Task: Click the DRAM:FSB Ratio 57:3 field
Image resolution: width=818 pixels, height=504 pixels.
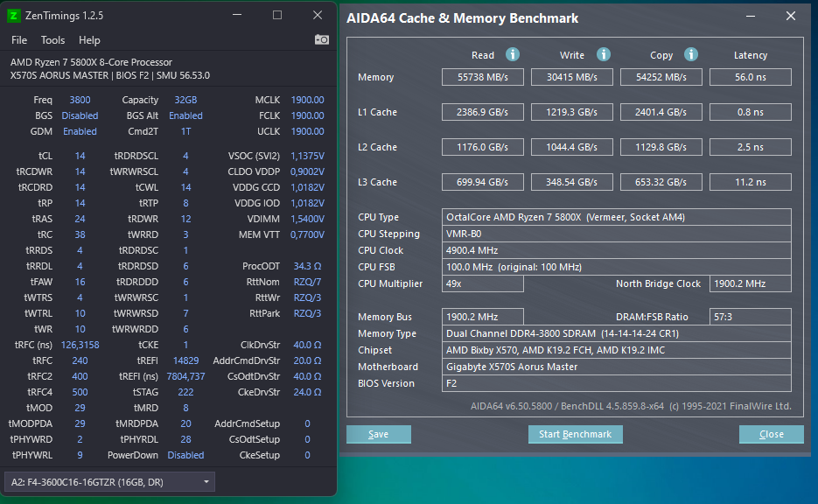Action: click(x=750, y=317)
